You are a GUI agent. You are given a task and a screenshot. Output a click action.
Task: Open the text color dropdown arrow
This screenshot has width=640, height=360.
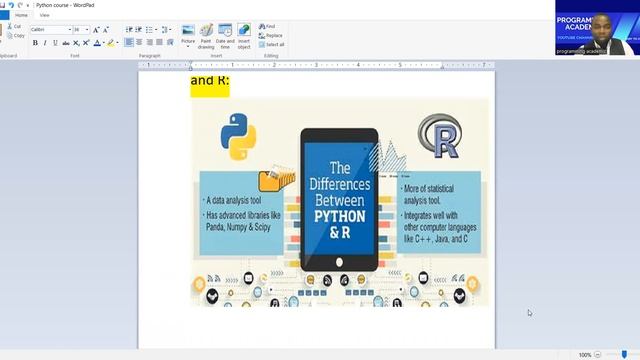104,42
